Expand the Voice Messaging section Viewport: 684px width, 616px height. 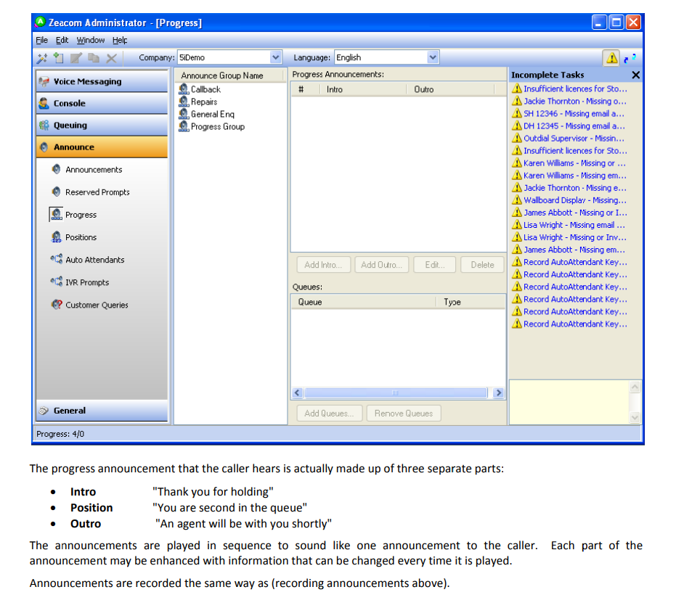click(102, 81)
